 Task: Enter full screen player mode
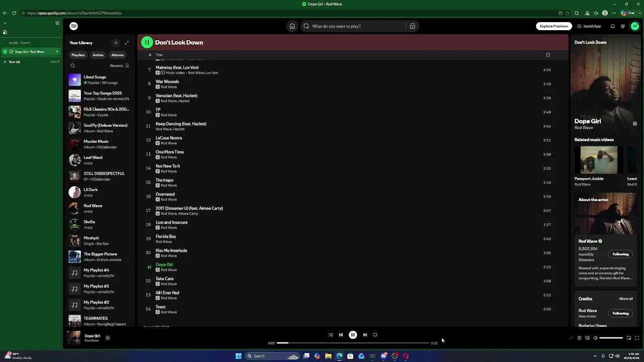(637, 338)
